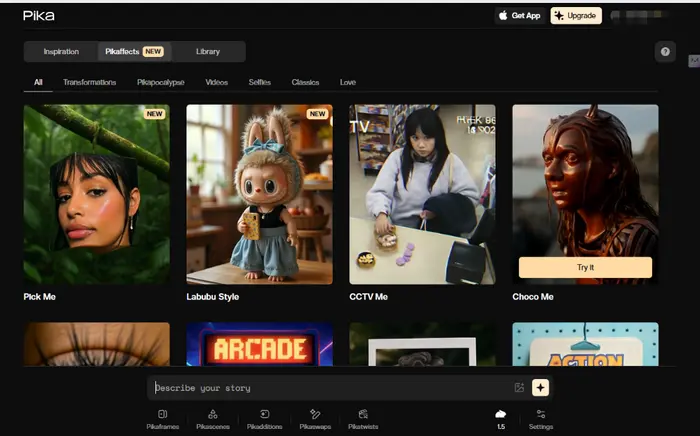Select the Pikadditions tool

pyautogui.click(x=264, y=418)
